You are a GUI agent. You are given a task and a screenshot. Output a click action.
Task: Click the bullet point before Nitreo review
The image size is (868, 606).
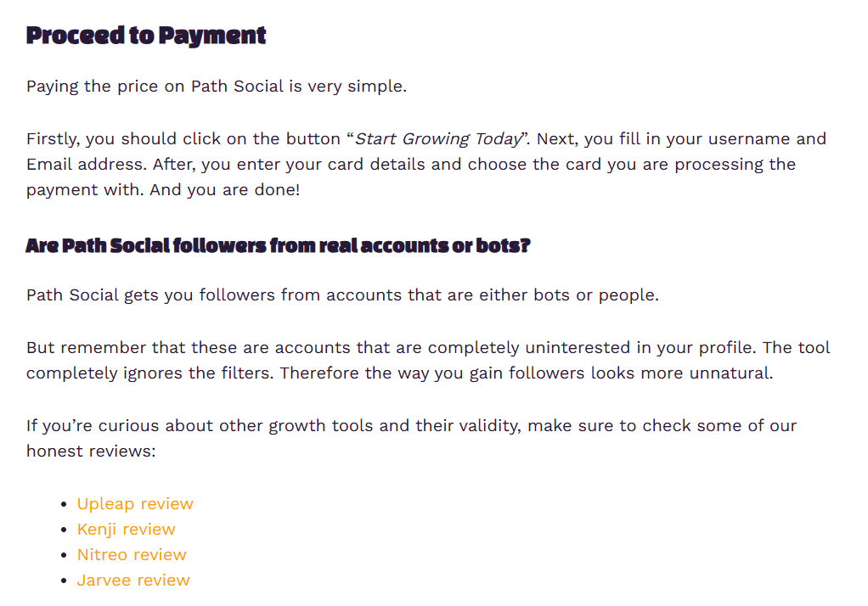[65, 556]
